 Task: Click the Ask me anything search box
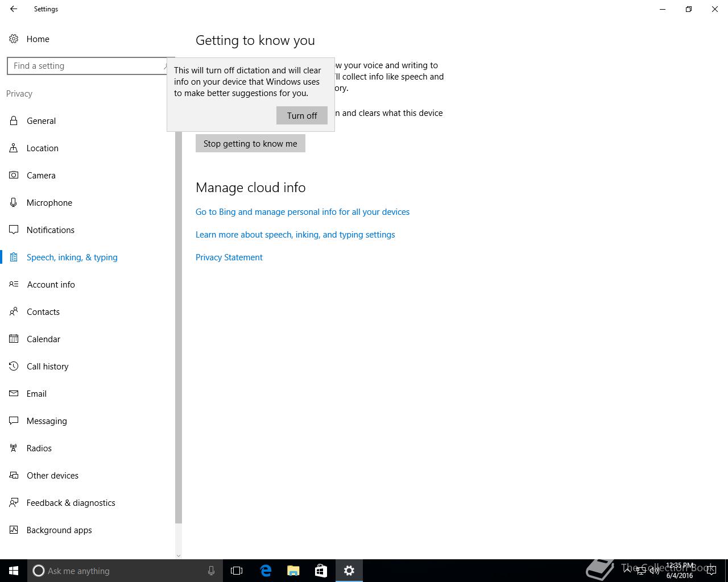[124, 571]
